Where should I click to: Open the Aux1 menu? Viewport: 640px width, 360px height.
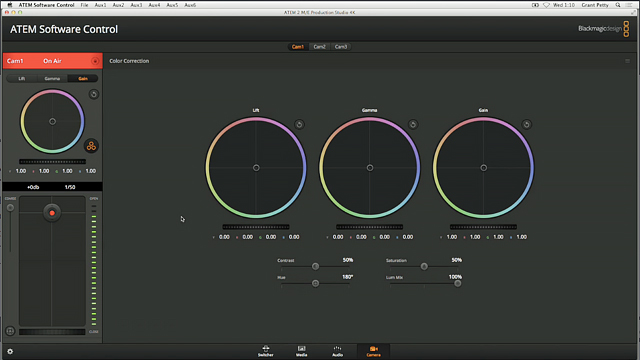[x=100, y=5]
